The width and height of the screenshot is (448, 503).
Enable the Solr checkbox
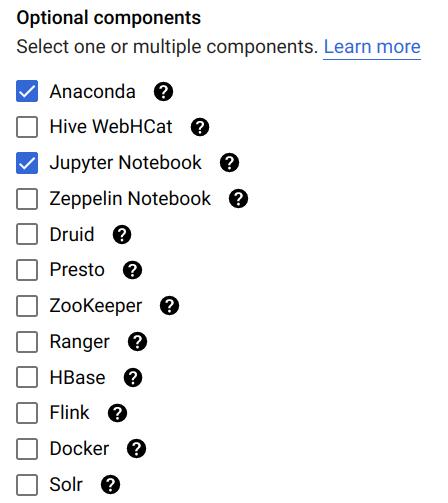pos(27,485)
